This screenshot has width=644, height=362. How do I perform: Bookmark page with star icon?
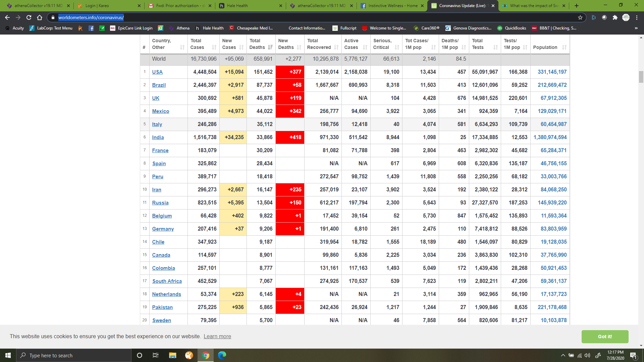(x=580, y=17)
